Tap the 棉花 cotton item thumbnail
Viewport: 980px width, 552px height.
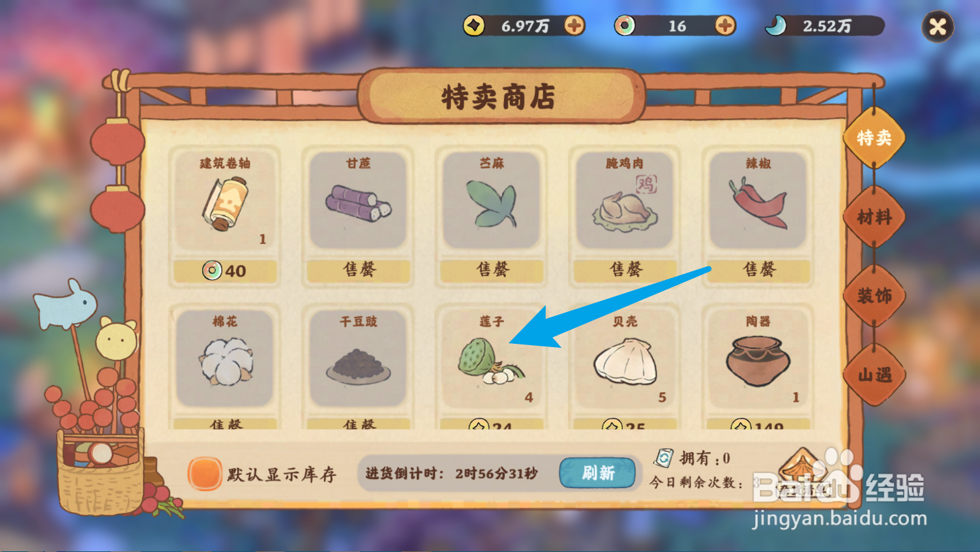tap(225, 361)
